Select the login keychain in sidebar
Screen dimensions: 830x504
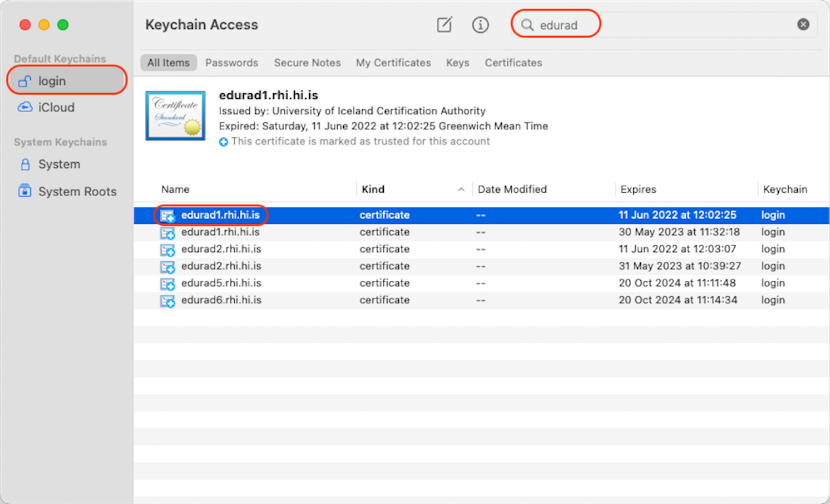coord(66,81)
